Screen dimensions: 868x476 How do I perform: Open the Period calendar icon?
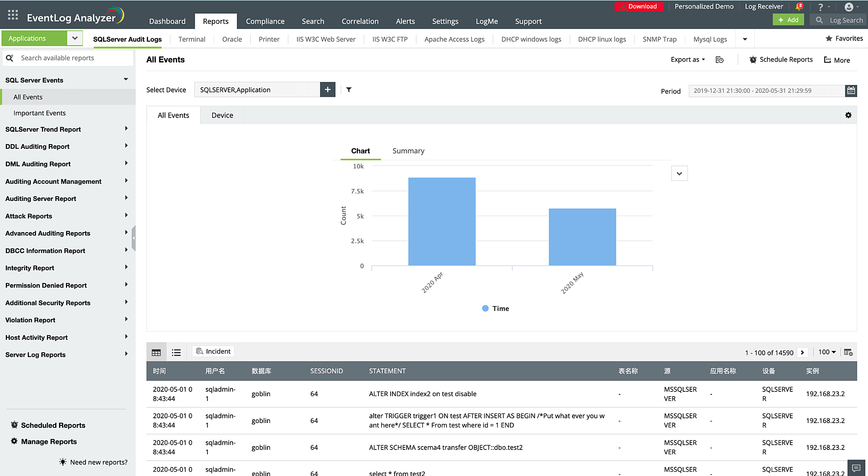click(851, 91)
